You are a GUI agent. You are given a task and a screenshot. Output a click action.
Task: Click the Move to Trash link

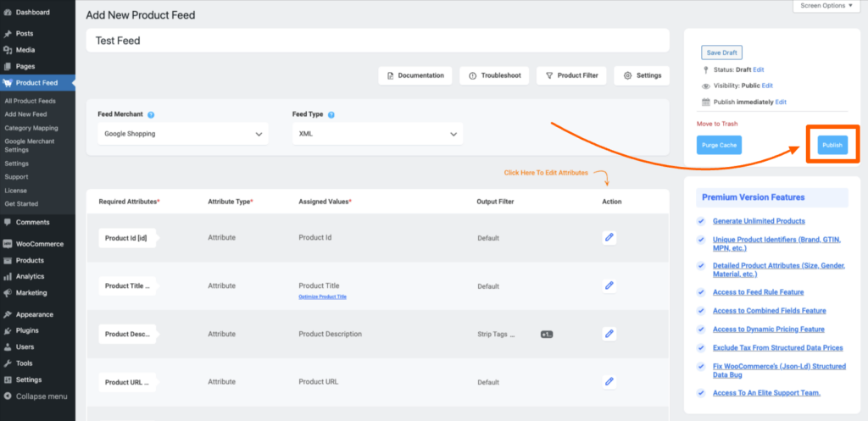click(x=717, y=124)
